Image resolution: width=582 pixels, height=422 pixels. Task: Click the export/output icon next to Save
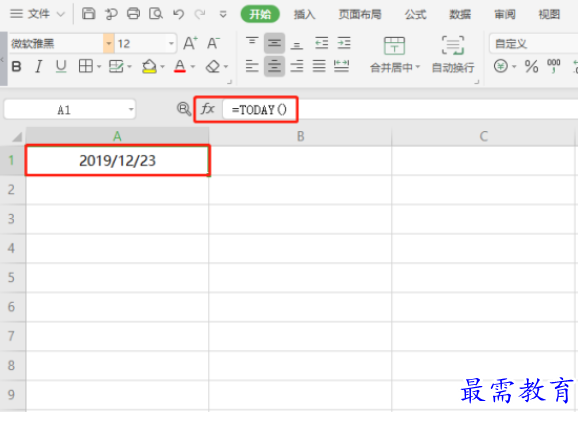111,14
